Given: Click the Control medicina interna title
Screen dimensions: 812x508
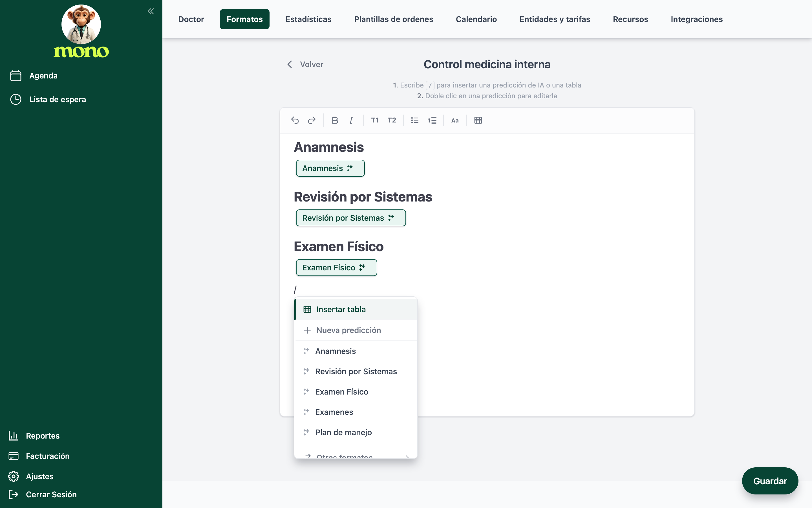Looking at the screenshot, I should [x=487, y=64].
